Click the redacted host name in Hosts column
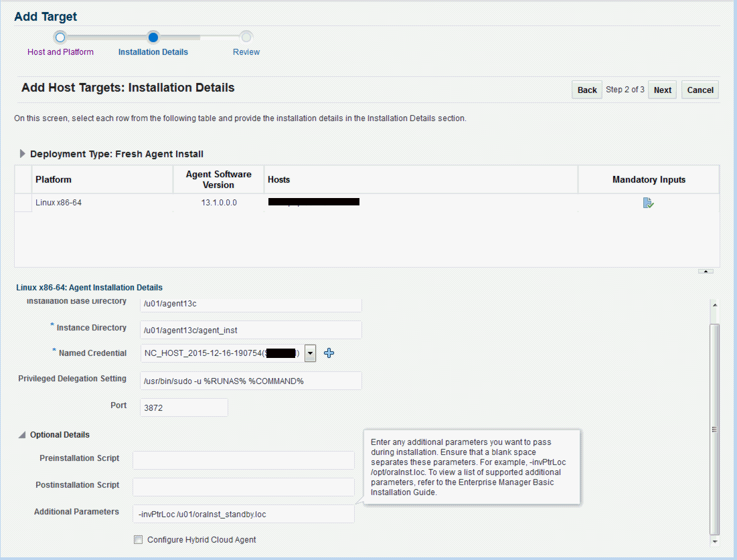The image size is (737, 560). tap(313, 202)
